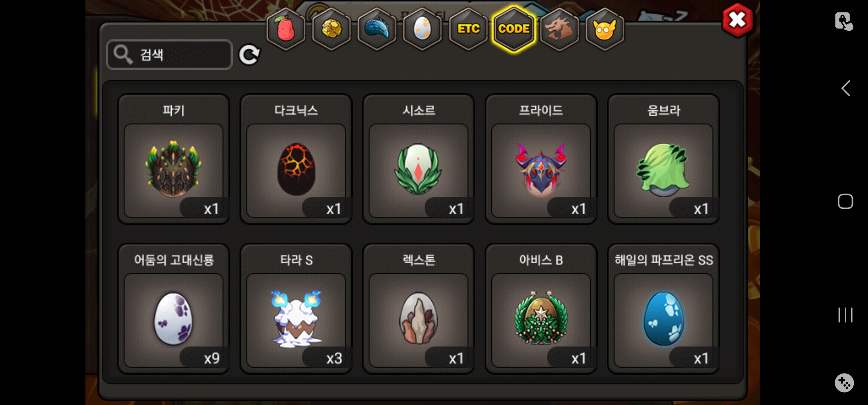
Task: Select the 프라이드 horned egg
Action: [x=541, y=159]
